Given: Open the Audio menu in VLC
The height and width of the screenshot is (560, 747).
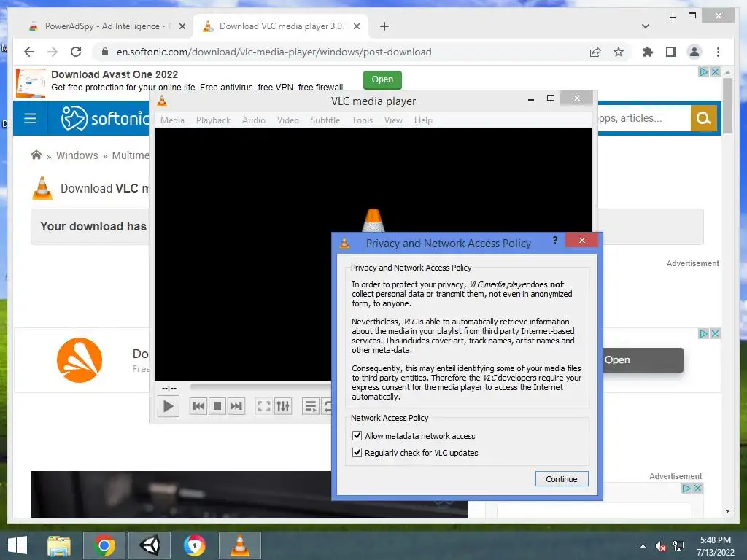Looking at the screenshot, I should coord(253,120).
